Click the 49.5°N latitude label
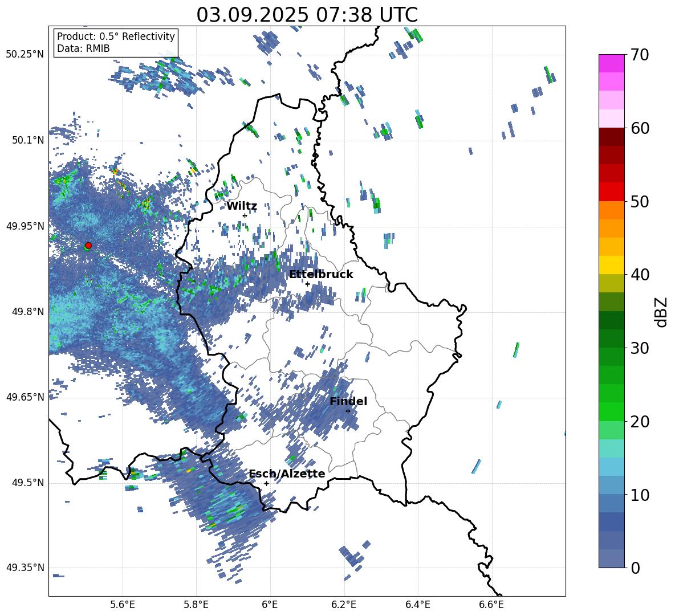675x616 pixels. (x=28, y=483)
